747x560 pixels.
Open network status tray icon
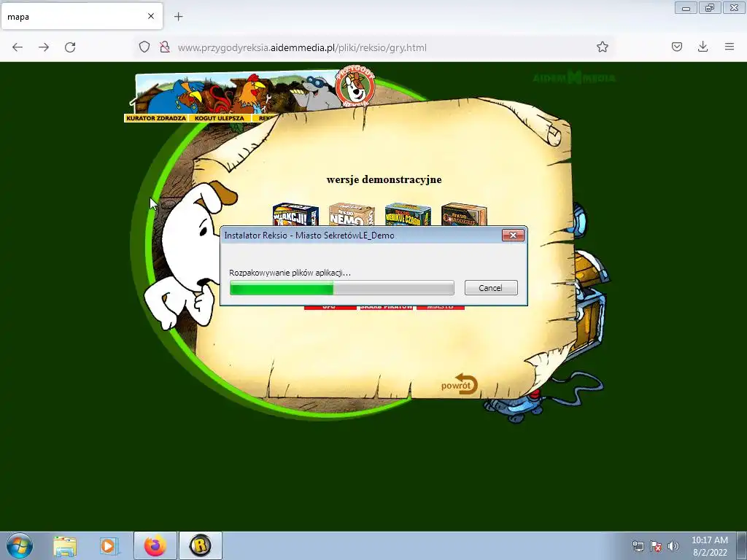(638, 546)
